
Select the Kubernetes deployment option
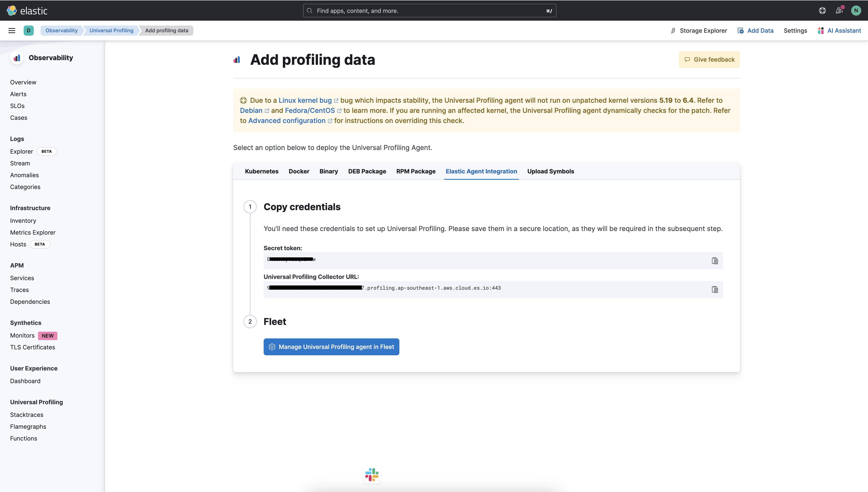(x=262, y=171)
